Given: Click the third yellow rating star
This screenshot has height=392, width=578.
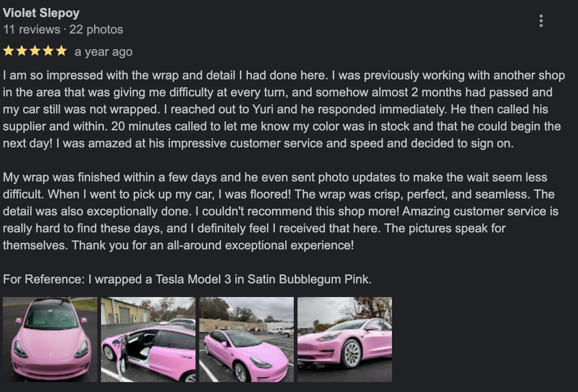Looking at the screenshot, I should [35, 51].
